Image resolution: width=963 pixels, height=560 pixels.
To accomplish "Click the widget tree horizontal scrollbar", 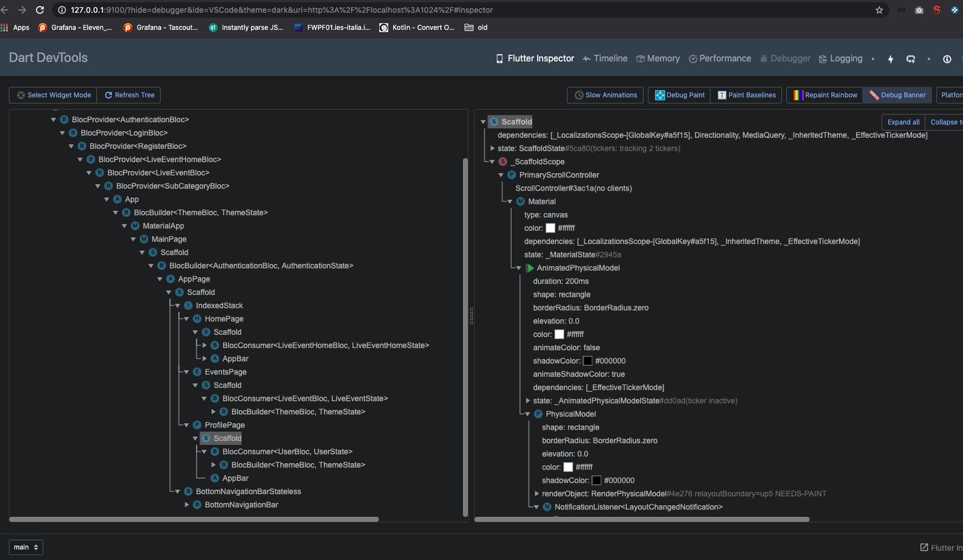I will coord(194,519).
